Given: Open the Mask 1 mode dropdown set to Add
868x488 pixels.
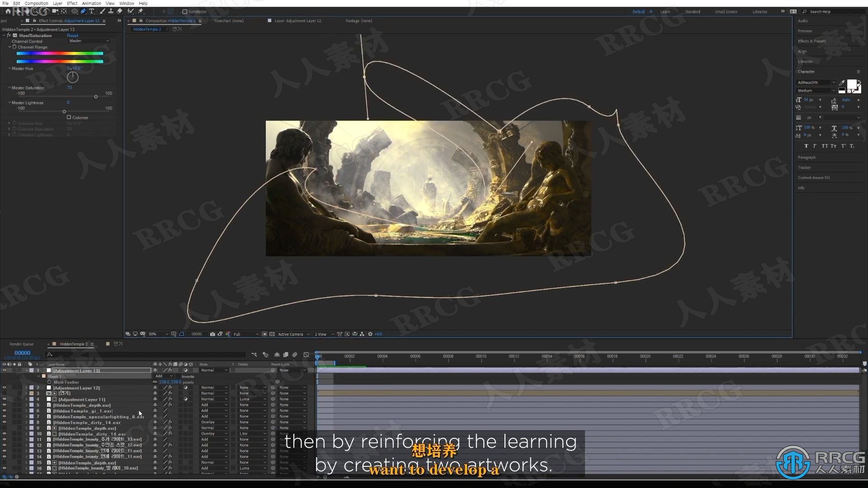Looking at the screenshot, I should coord(164,376).
